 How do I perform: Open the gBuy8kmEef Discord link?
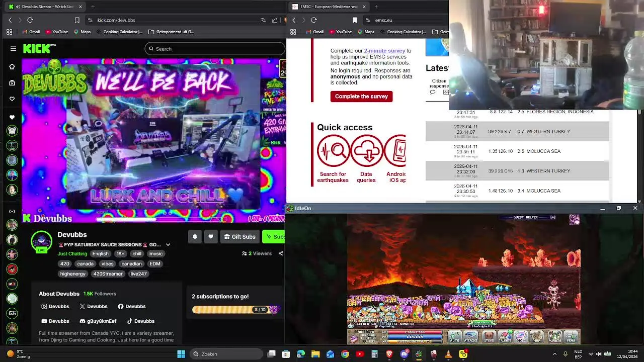(x=98, y=321)
